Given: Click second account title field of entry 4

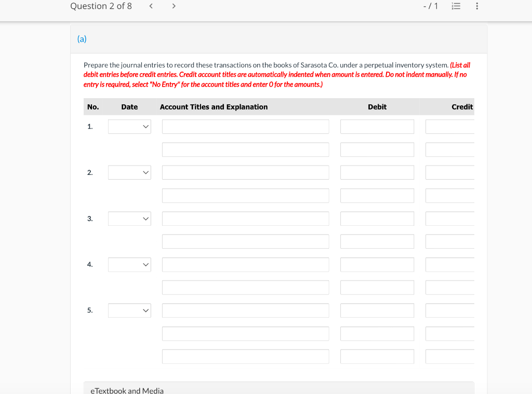Looking at the screenshot, I should pyautogui.click(x=246, y=288).
